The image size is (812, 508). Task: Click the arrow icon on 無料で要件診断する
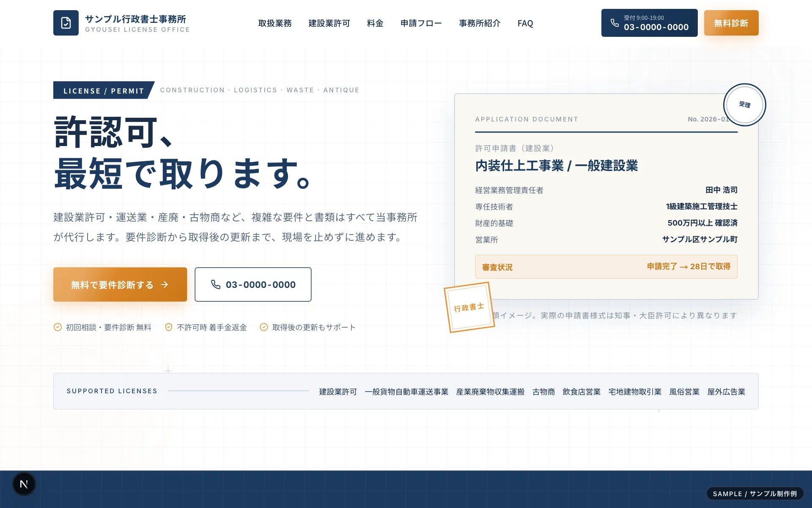[x=165, y=285]
